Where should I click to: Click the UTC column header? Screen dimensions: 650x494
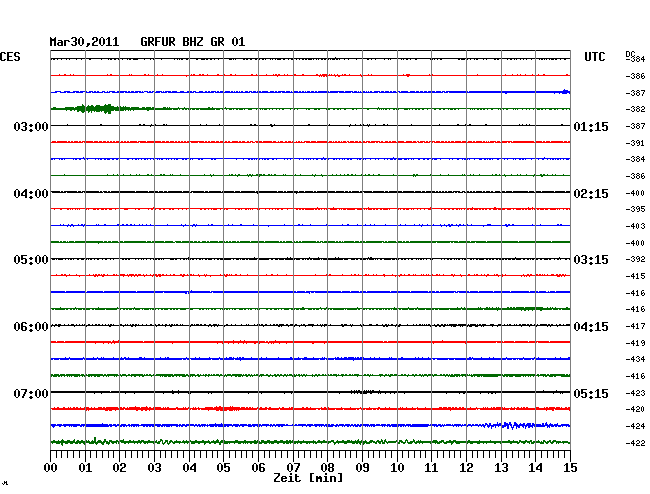pos(594,57)
